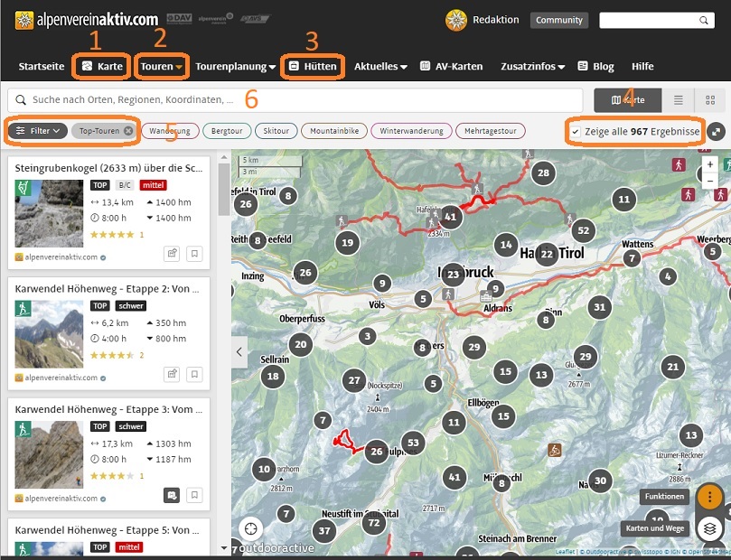Open the Hütten navigation item
731x560 pixels.
pyautogui.click(x=313, y=66)
